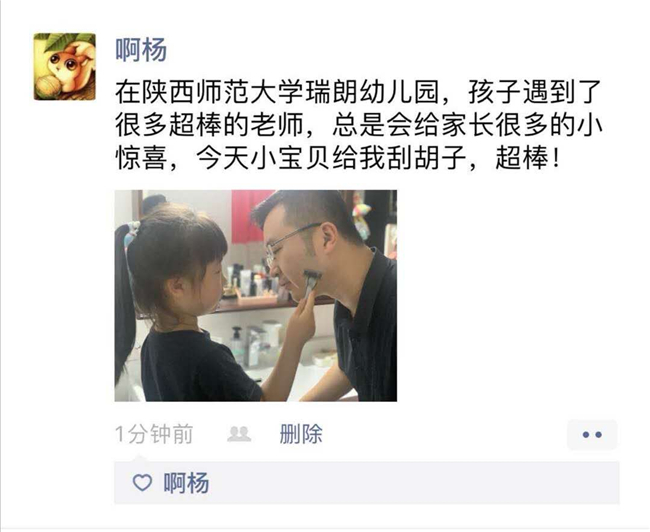This screenshot has height=532, width=650.
Task: Click the 1分钟前 timestamp
Action: click(154, 434)
